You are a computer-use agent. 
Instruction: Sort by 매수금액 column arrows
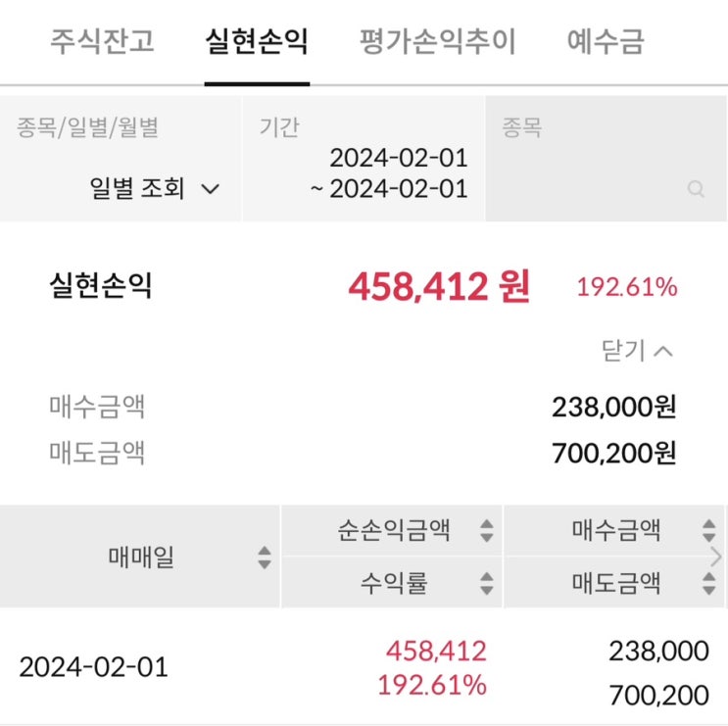pyautogui.click(x=709, y=531)
